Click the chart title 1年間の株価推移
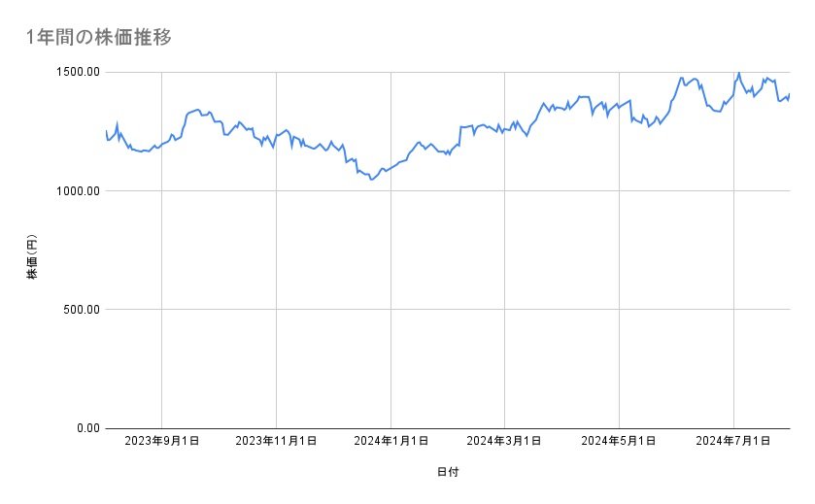The image size is (815, 504). click(101, 38)
